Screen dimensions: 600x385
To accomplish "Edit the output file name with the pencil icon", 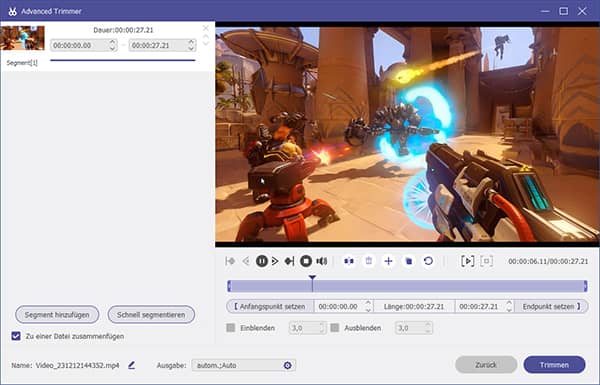I will [131, 365].
